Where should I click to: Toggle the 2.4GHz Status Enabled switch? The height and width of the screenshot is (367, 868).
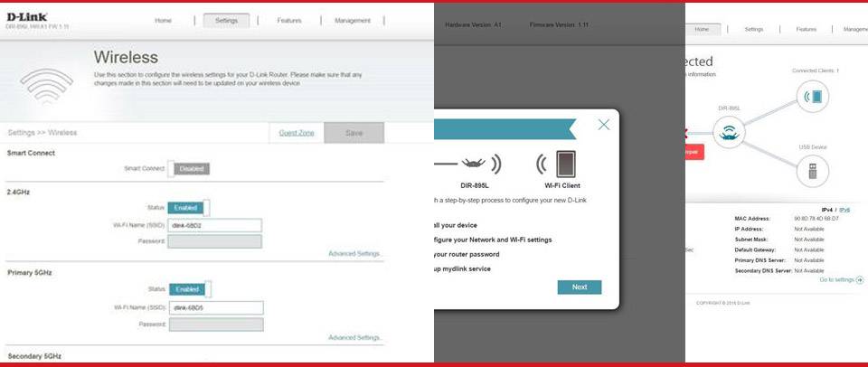[x=189, y=208]
